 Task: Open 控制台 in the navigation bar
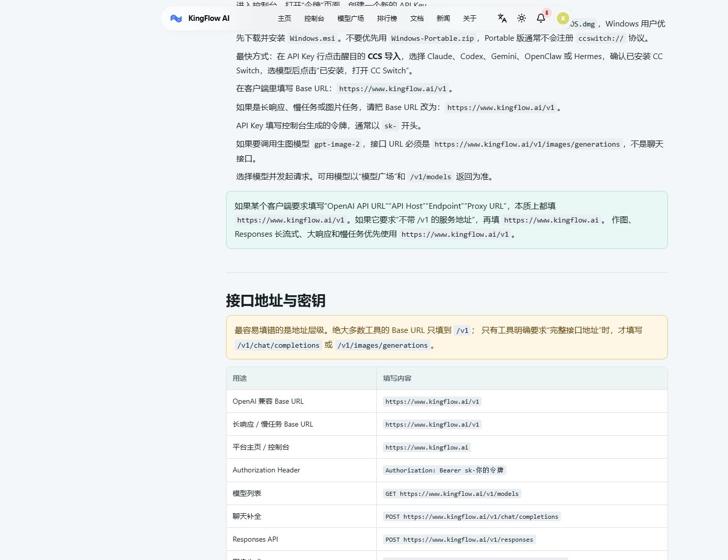314,18
